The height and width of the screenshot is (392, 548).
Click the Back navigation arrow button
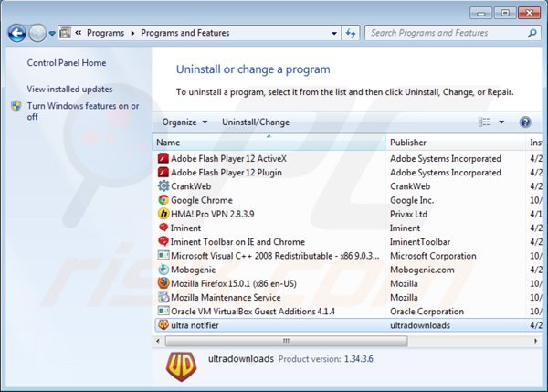click(x=16, y=34)
